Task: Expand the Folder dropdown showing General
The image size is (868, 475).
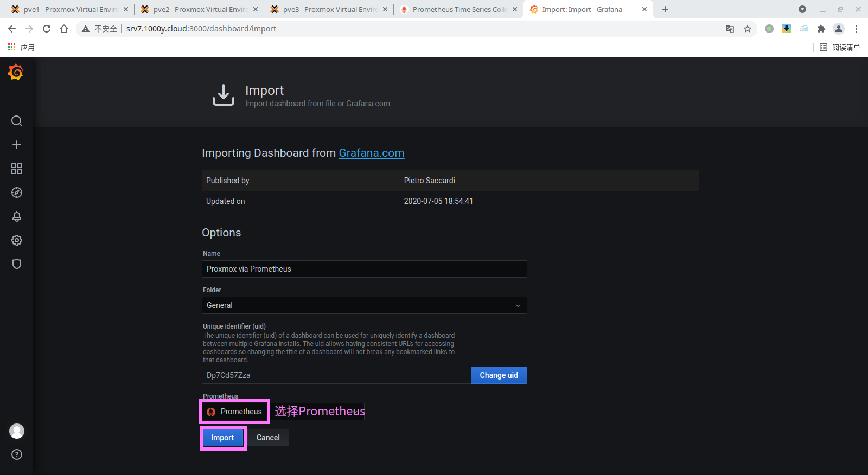Action: pos(364,305)
